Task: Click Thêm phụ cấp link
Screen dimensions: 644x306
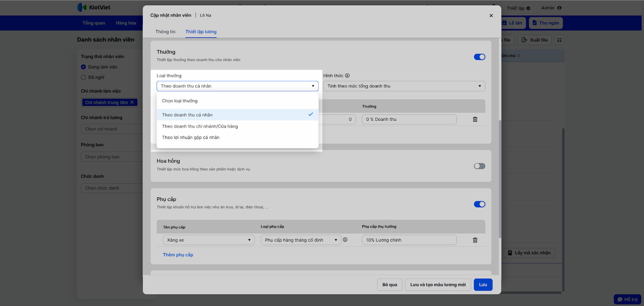Action: (x=178, y=255)
